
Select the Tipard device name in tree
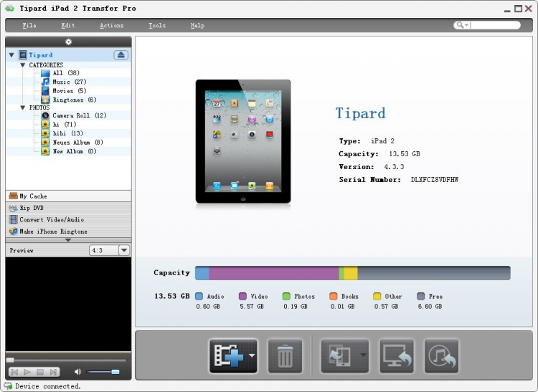click(x=41, y=55)
